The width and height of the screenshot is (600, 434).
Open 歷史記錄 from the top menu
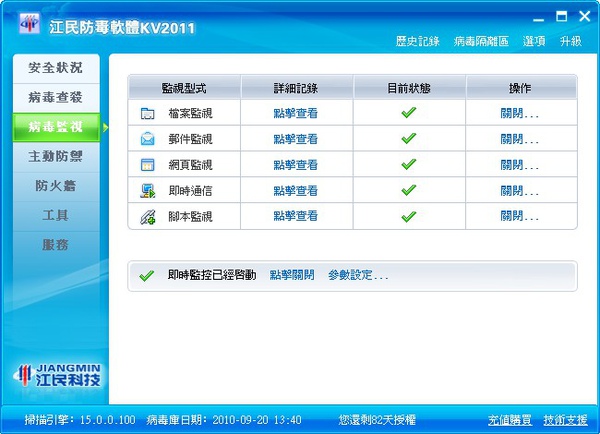coord(417,41)
